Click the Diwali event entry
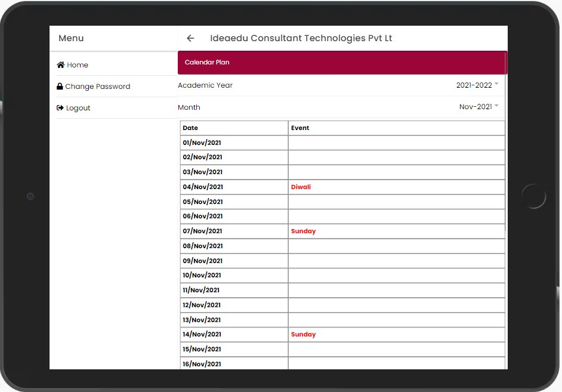 [x=301, y=187]
